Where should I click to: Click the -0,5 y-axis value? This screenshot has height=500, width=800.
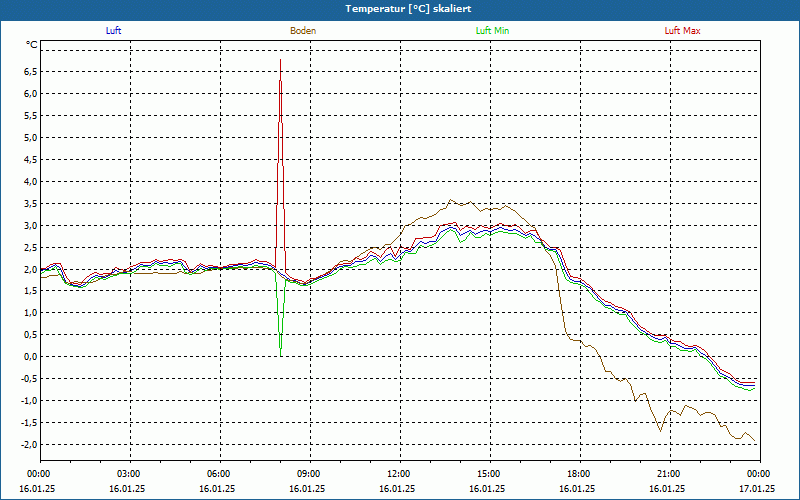(29, 379)
